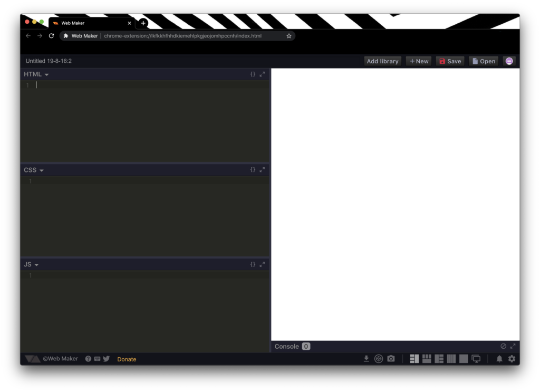
Task: Expand the Console panel arrow icon
Action: [513, 346]
